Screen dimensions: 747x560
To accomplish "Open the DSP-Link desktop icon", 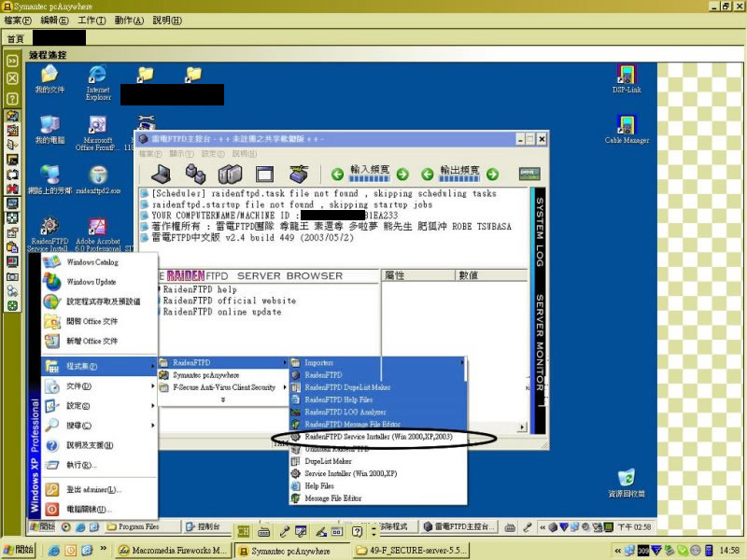I will [627, 79].
